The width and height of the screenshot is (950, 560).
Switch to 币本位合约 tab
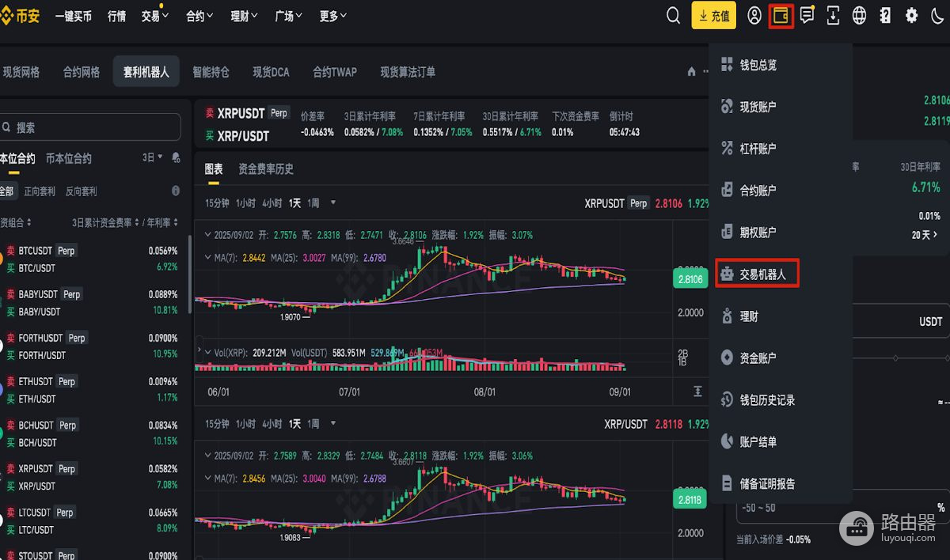(69, 158)
